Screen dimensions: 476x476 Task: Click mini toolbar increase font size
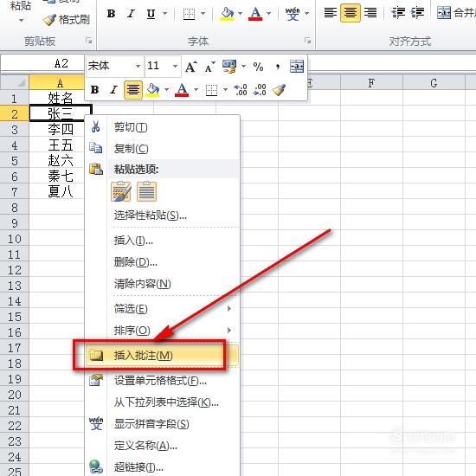(x=191, y=67)
